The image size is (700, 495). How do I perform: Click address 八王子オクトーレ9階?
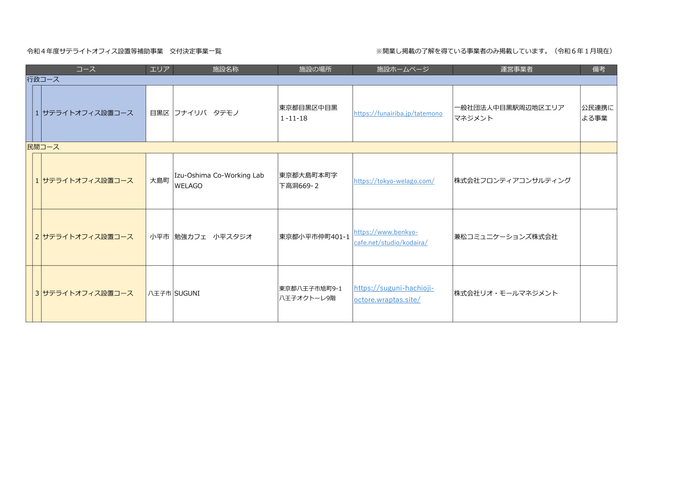coord(308,299)
